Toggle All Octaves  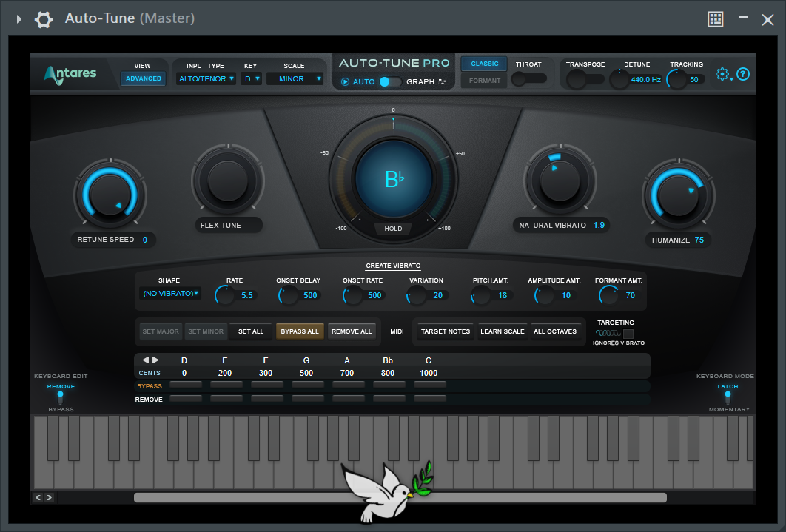click(555, 331)
